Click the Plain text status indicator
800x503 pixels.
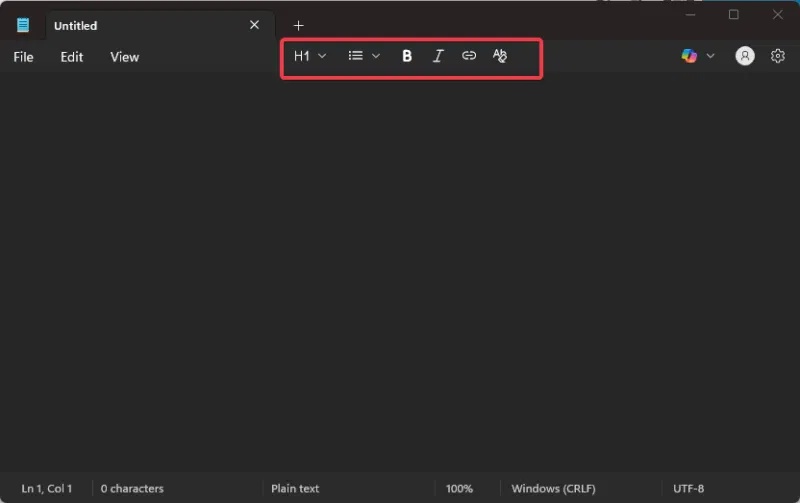coord(295,488)
